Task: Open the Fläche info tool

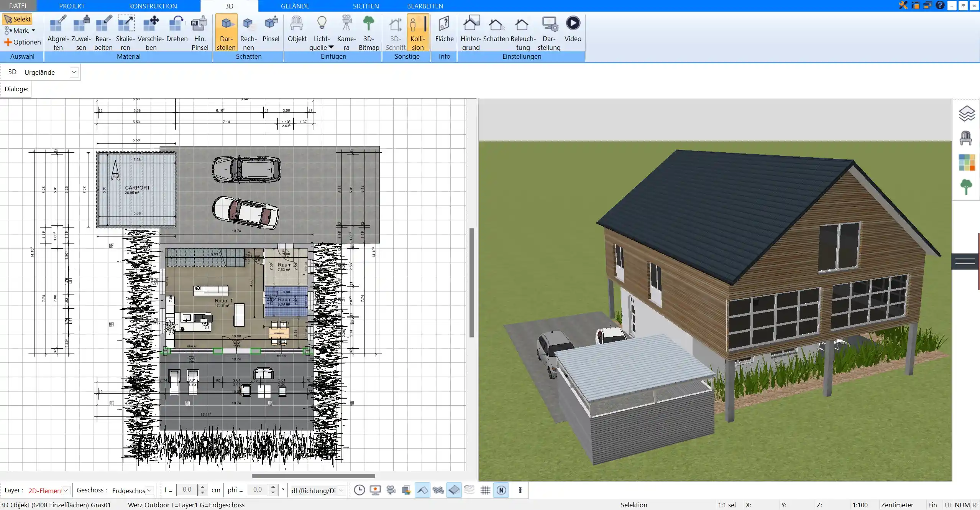Action: [x=444, y=29]
